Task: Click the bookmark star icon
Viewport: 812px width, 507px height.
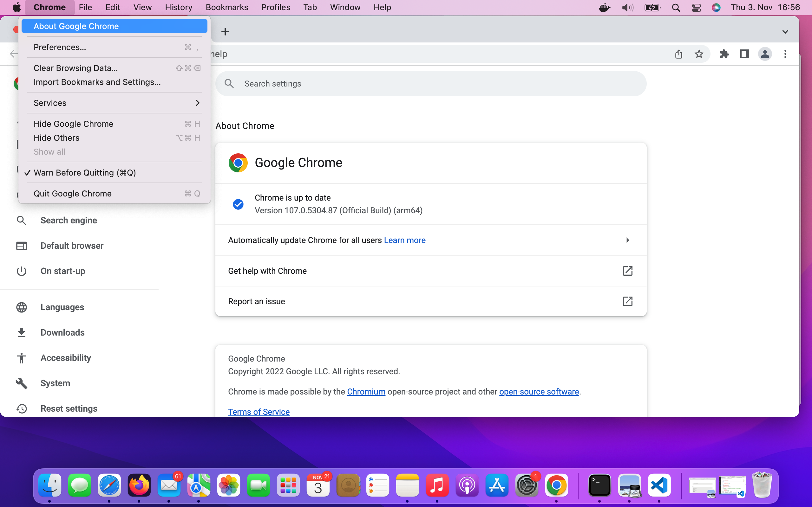Action: (699, 54)
